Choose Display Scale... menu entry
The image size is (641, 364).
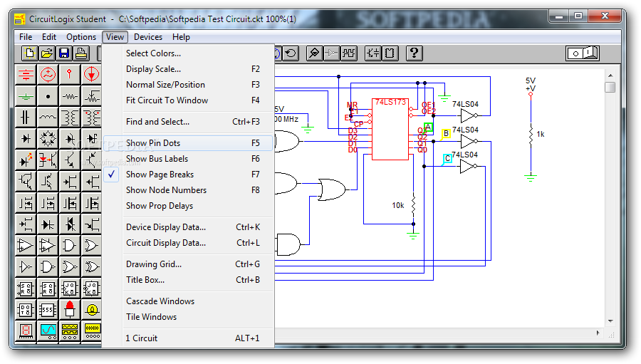click(187, 69)
